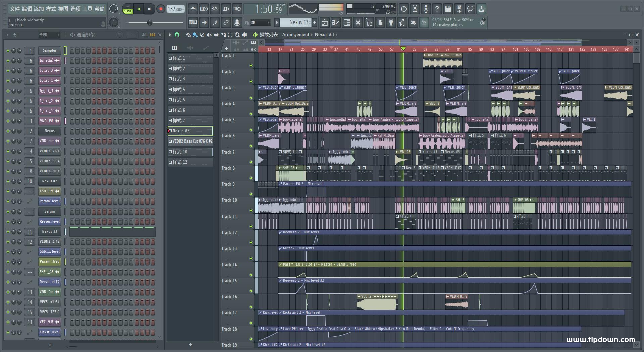Open the 编辑 menu

click(27, 9)
